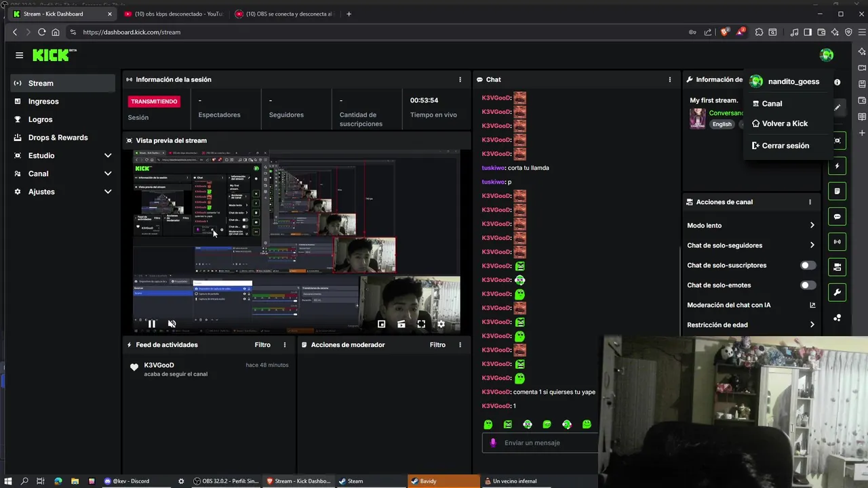
Task: Click the KICK logo
Action: (x=54, y=55)
